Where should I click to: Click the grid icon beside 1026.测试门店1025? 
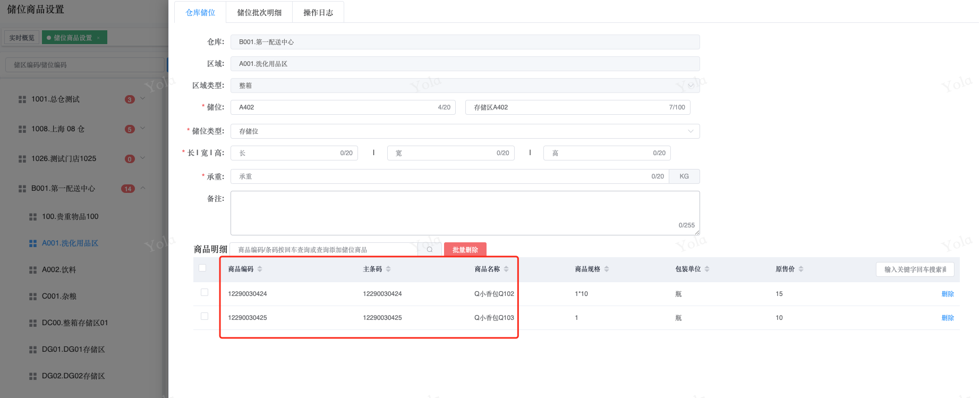tap(22, 159)
